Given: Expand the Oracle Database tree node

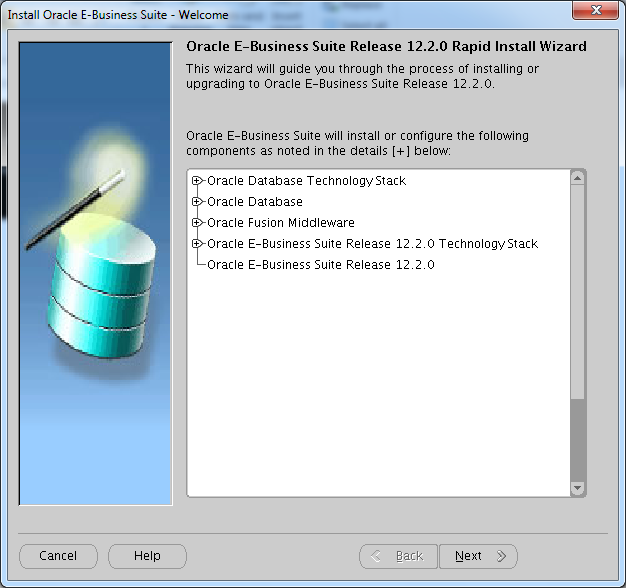Looking at the screenshot, I should tap(196, 202).
